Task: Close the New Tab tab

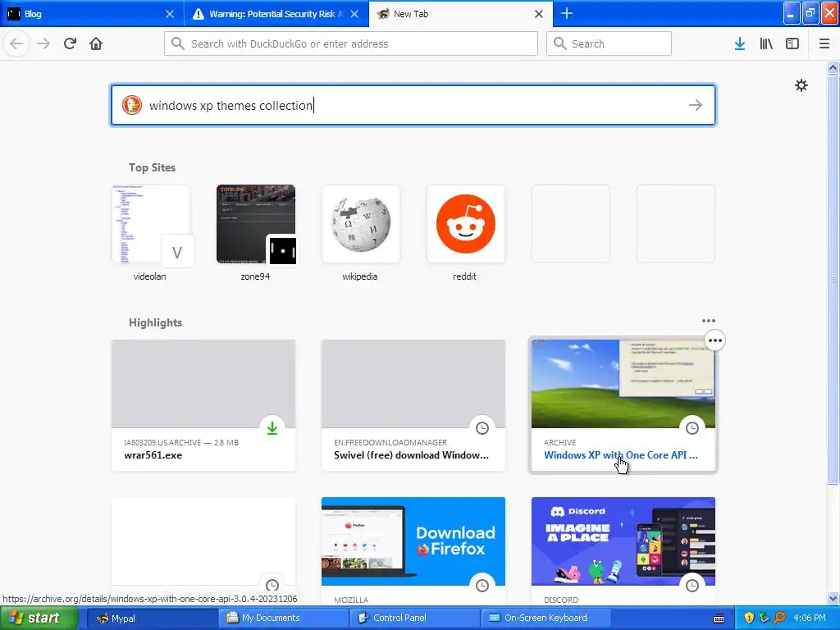Action: point(539,14)
